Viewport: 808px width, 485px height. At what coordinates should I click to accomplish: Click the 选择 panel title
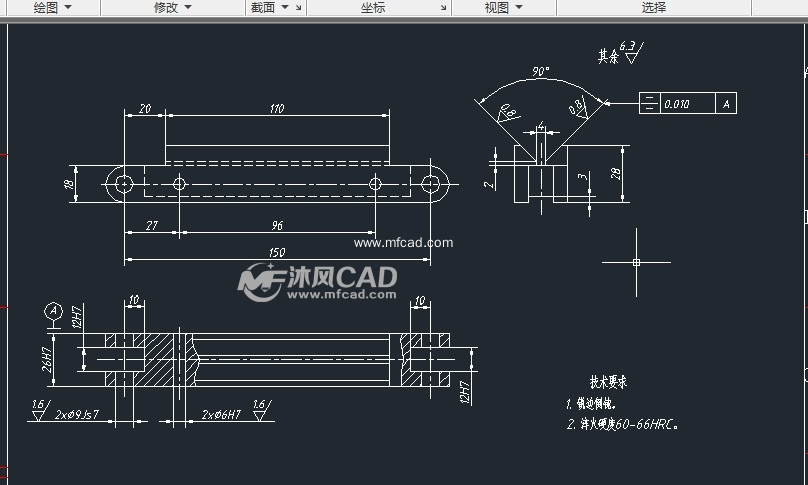(654, 7)
